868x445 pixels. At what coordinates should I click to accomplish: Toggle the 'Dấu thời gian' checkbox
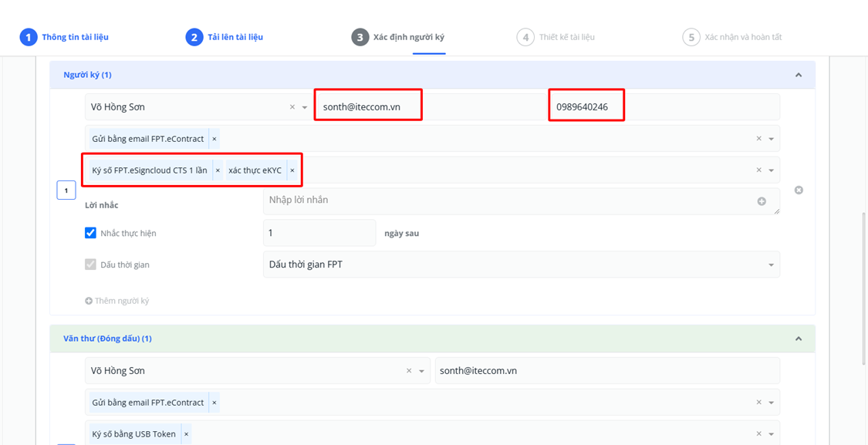coord(90,265)
